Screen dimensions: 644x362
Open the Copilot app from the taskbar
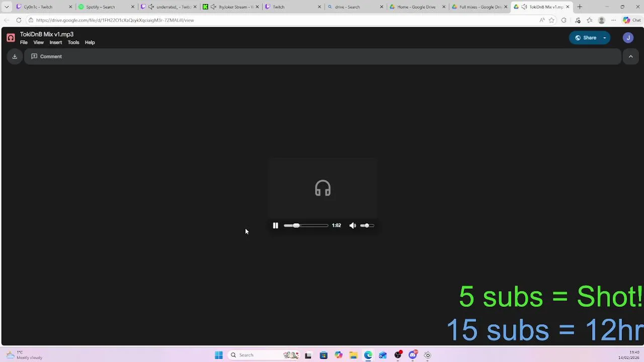point(339,355)
